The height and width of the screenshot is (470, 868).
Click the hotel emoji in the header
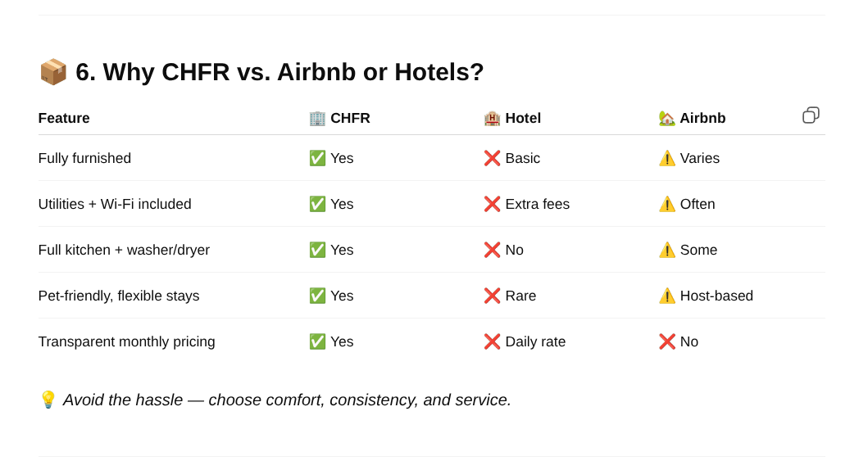492,119
